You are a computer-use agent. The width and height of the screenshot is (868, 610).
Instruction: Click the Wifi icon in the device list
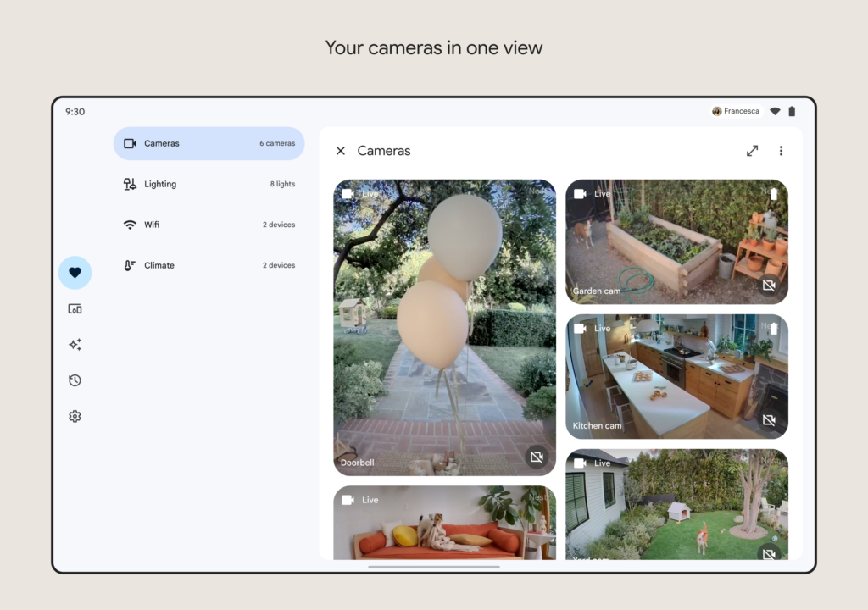pos(131,225)
